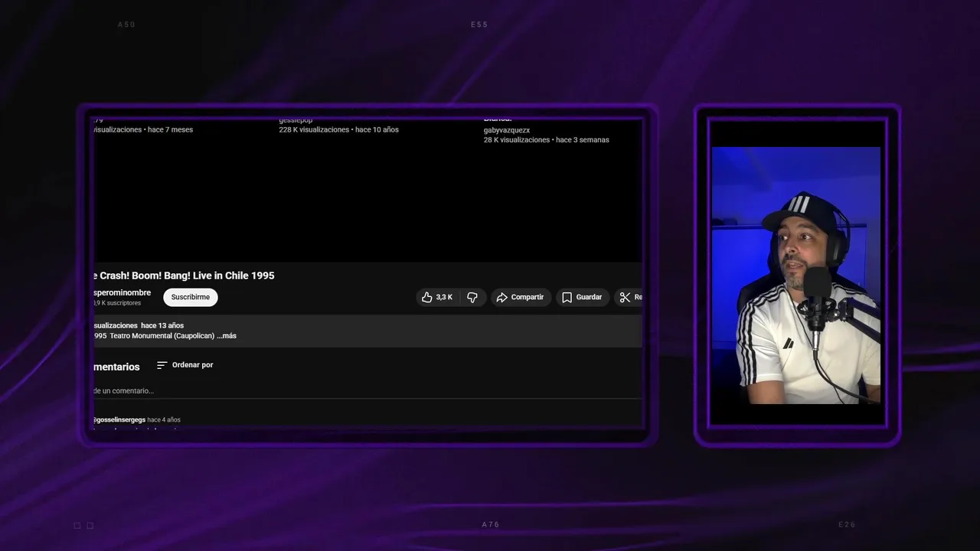Like the video with 3,3 K thumbs-up
The width and height of the screenshot is (980, 551).
(x=437, y=297)
